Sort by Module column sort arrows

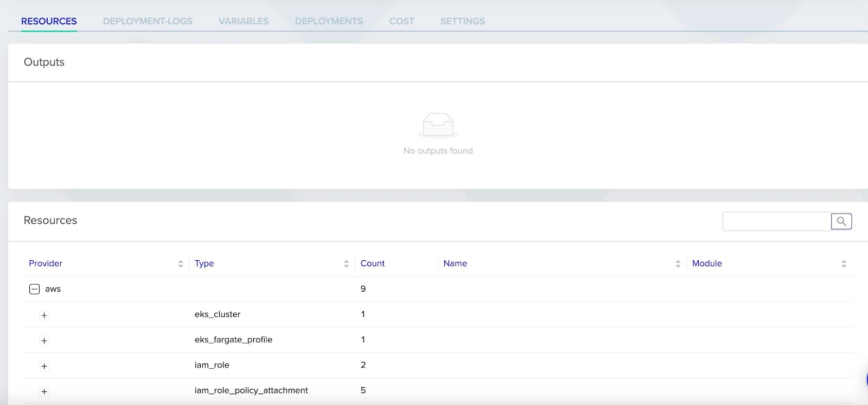click(x=844, y=264)
